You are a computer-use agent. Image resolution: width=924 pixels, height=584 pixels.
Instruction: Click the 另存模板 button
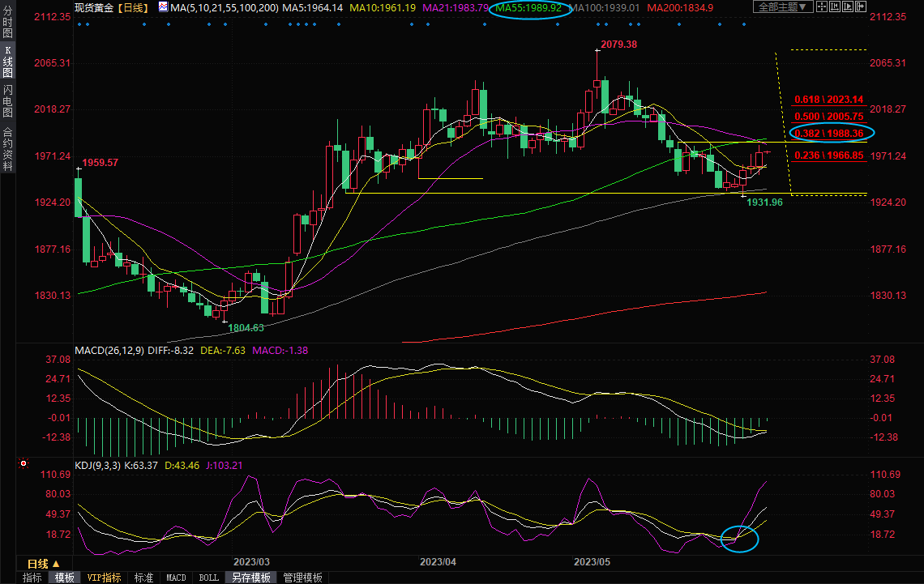(x=250, y=578)
